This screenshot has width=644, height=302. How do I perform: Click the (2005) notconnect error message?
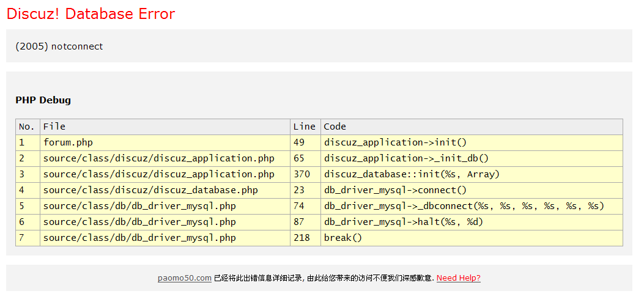click(59, 46)
